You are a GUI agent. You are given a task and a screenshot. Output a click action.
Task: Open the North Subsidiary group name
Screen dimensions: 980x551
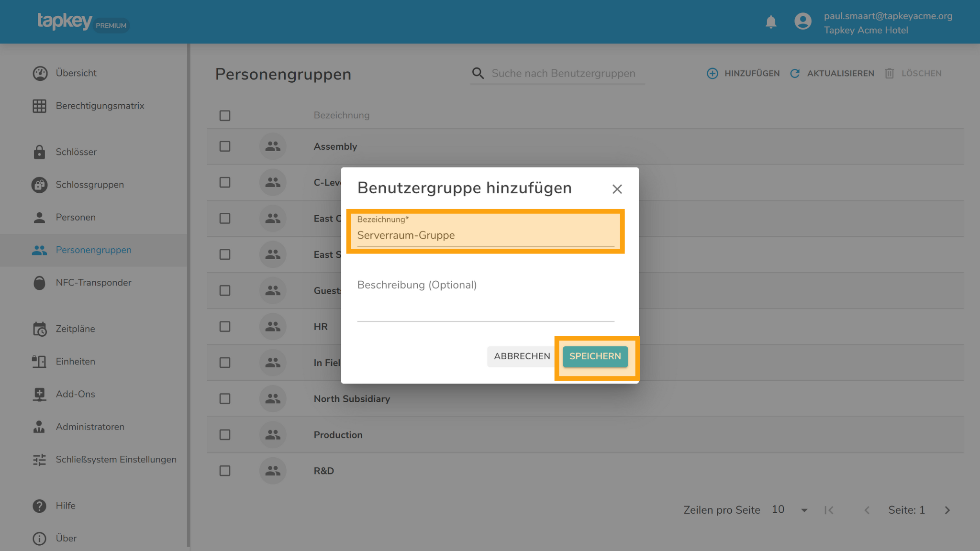click(352, 398)
